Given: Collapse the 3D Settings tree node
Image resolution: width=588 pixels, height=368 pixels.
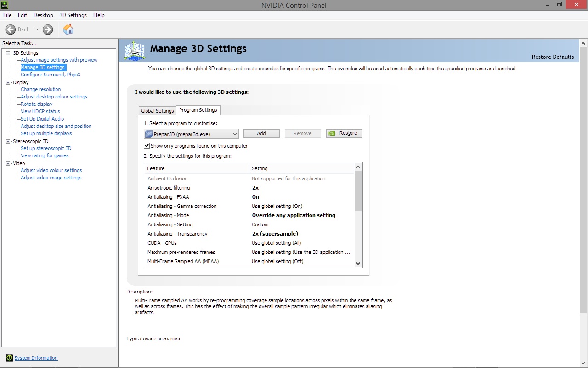Looking at the screenshot, I should coord(8,53).
